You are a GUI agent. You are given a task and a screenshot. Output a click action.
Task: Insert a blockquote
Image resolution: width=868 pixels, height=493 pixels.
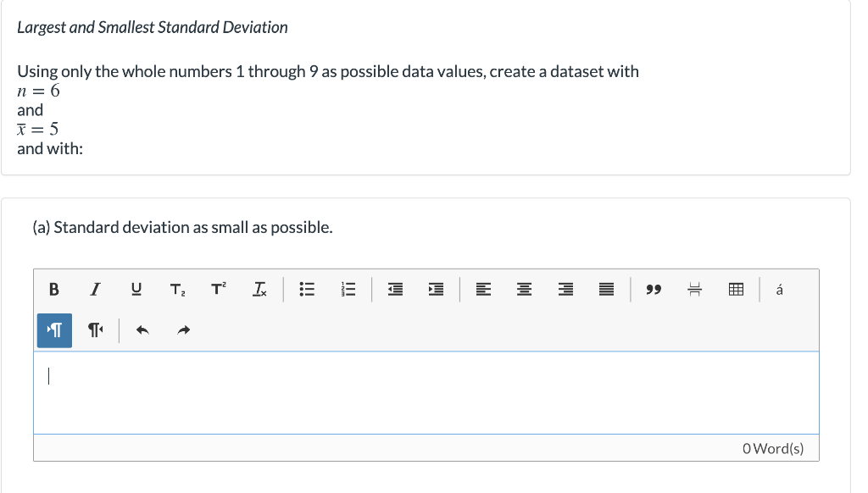pyautogui.click(x=654, y=289)
